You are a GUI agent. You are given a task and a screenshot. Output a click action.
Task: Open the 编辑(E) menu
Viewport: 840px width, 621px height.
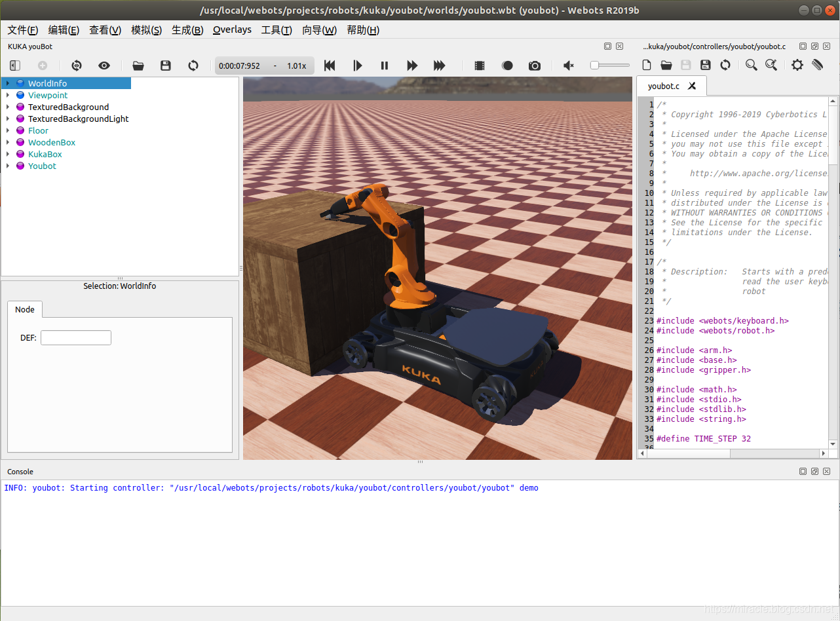click(x=64, y=30)
